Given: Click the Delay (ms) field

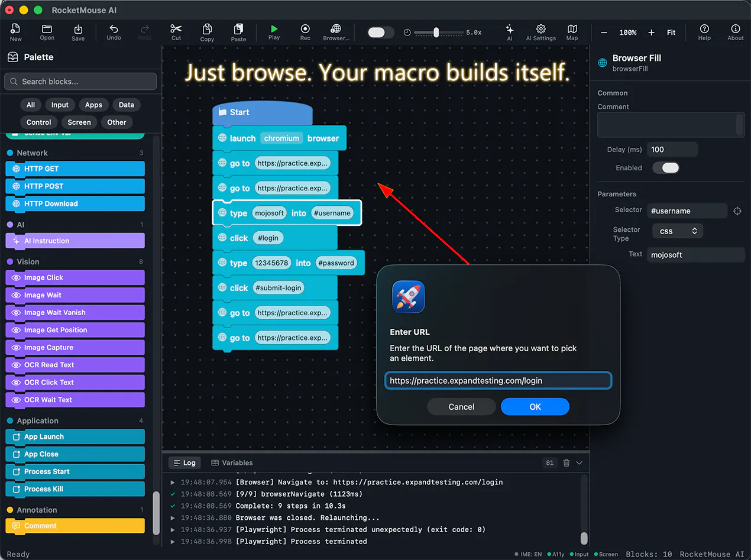Looking at the screenshot, I should pos(672,150).
